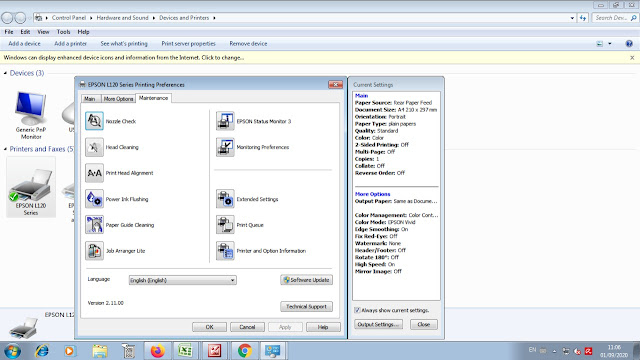Open the Tools menu
This screenshot has height=360, width=640.
point(63,32)
